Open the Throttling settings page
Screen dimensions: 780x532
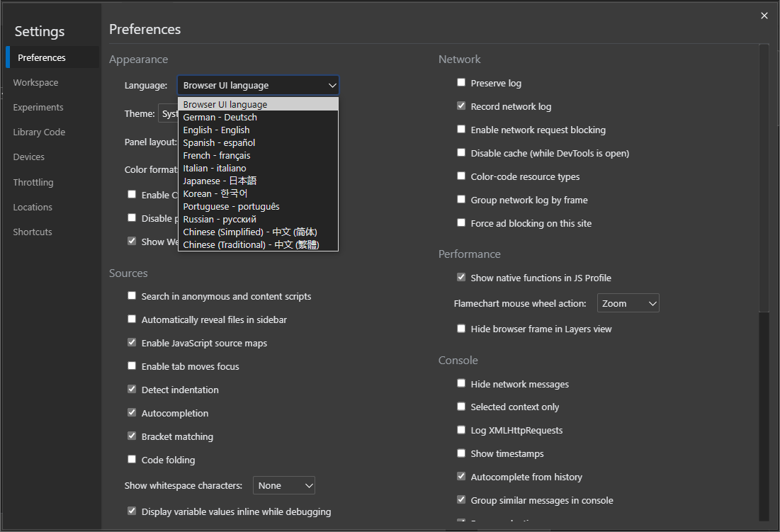pyautogui.click(x=33, y=182)
